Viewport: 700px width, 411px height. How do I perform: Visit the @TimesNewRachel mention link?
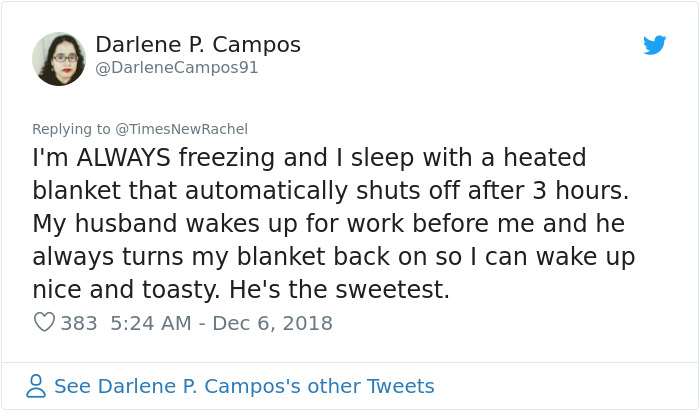(182, 128)
